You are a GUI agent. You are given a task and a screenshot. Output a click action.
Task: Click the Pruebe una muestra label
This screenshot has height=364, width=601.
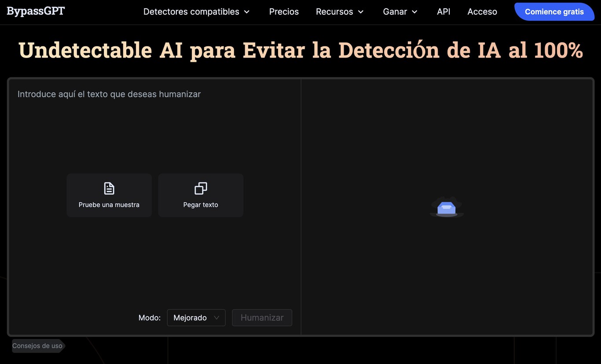109,205
